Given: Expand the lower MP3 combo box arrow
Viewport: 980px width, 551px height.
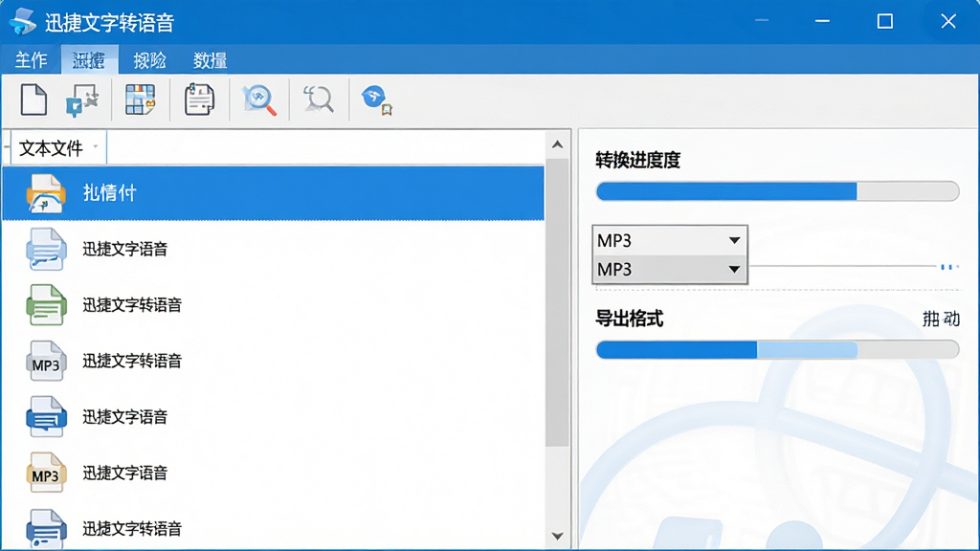Looking at the screenshot, I should coord(734,270).
